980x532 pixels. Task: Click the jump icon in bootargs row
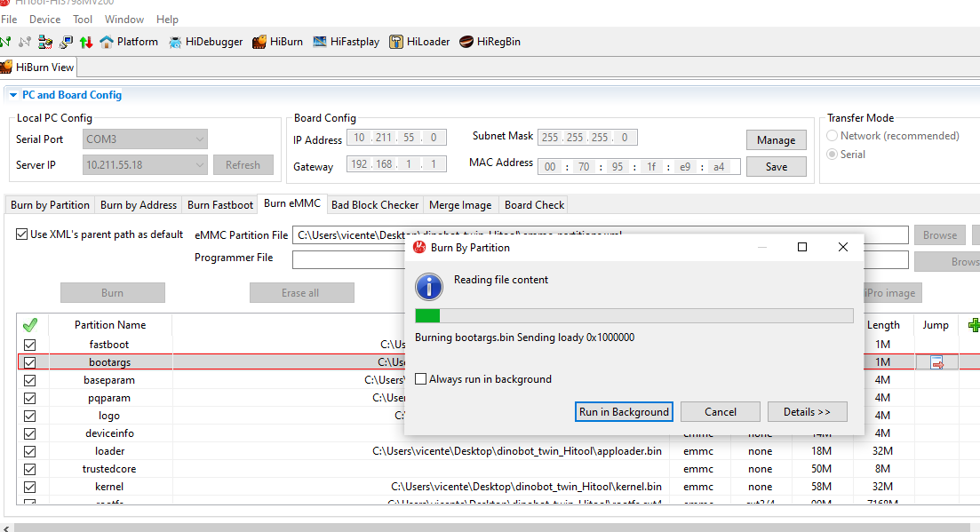[936, 362]
